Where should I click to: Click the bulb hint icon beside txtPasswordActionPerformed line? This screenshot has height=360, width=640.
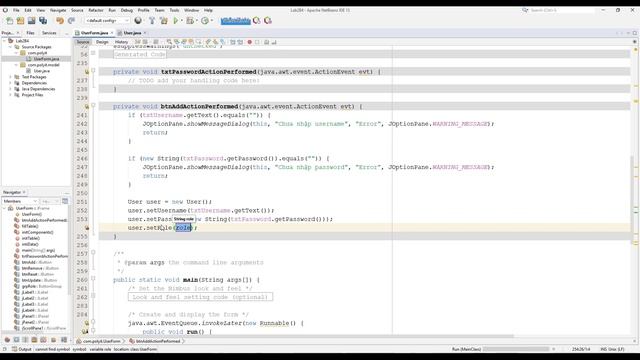pos(87,72)
